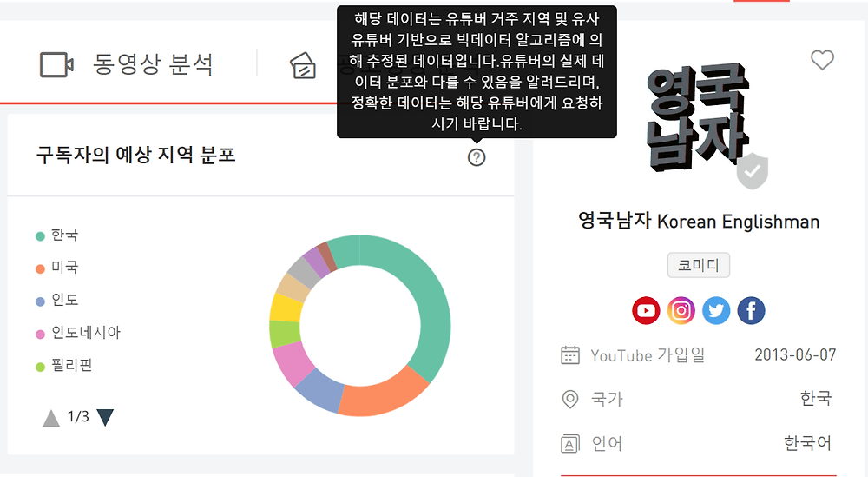
Task: Select 인도 legend entry
Action: pos(57,301)
